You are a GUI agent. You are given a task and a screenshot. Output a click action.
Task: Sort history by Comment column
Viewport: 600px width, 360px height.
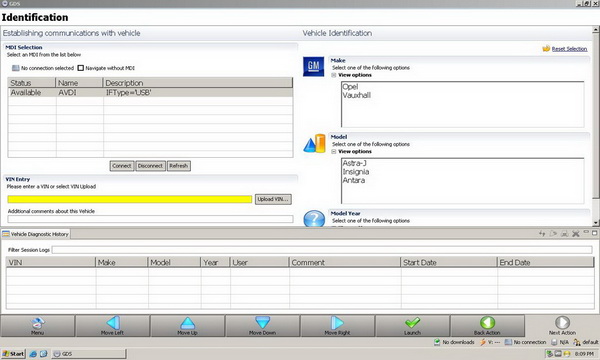(345, 262)
